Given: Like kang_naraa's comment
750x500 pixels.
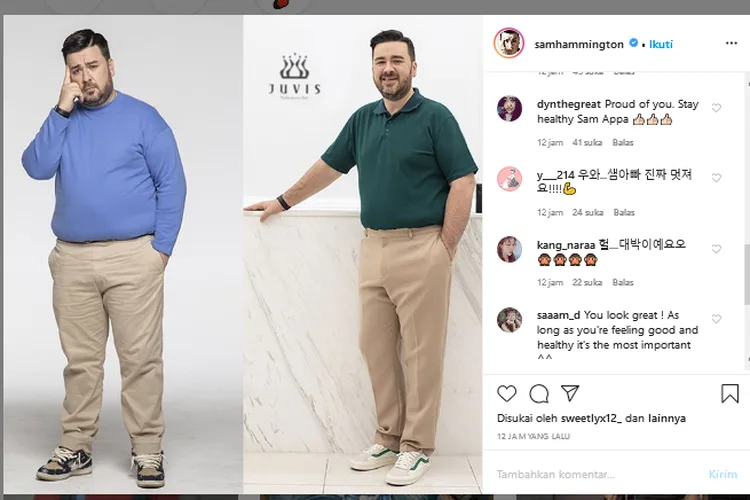Looking at the screenshot, I should [716, 247].
